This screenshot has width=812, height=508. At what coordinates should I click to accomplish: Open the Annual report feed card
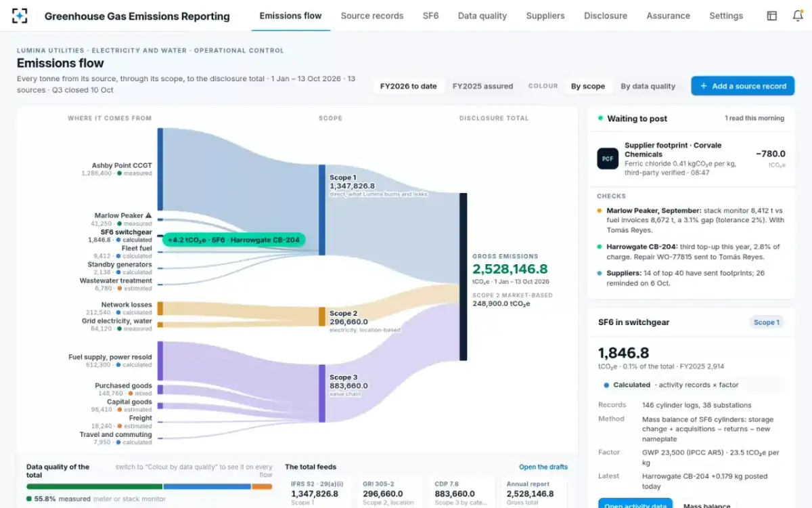point(533,492)
